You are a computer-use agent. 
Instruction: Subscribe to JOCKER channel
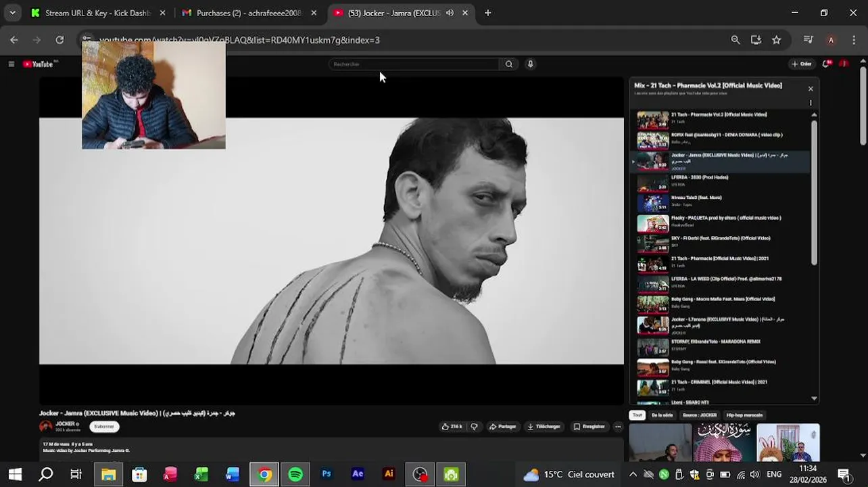pyautogui.click(x=104, y=426)
